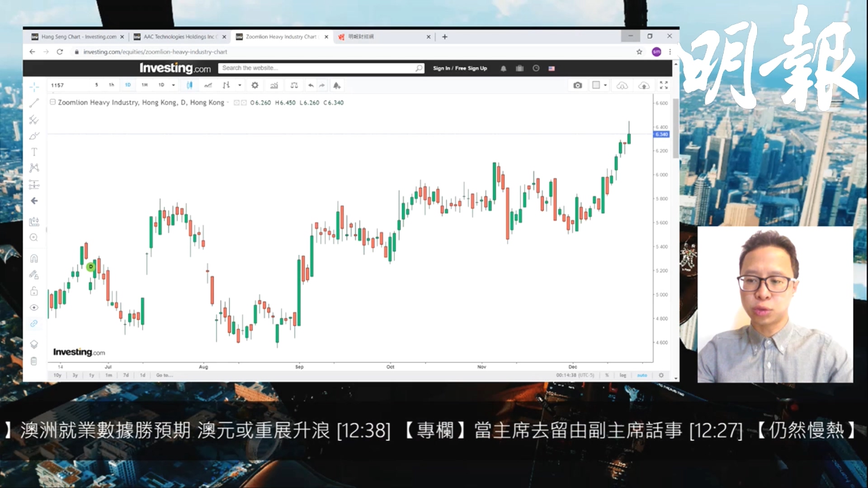Toggle log scale
Viewport: 868px width, 488px height.
click(x=623, y=375)
